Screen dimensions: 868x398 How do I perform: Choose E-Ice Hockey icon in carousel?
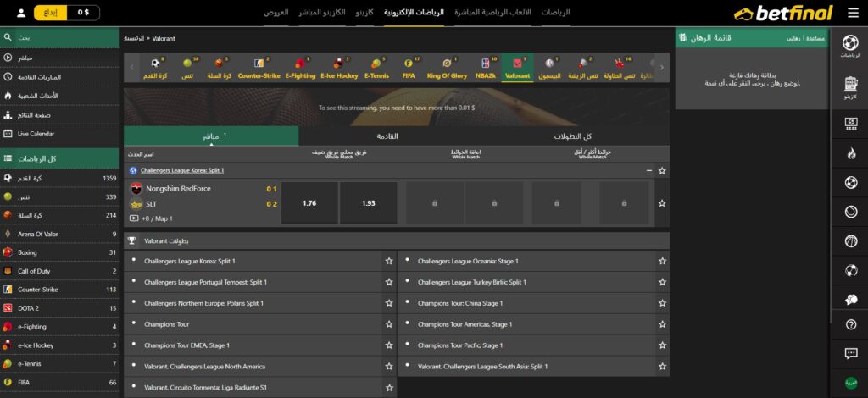pos(339,68)
